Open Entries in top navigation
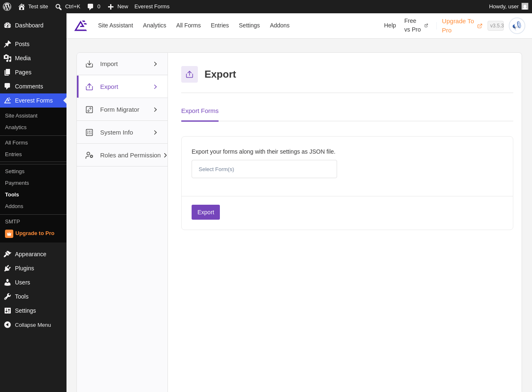 coord(220,25)
